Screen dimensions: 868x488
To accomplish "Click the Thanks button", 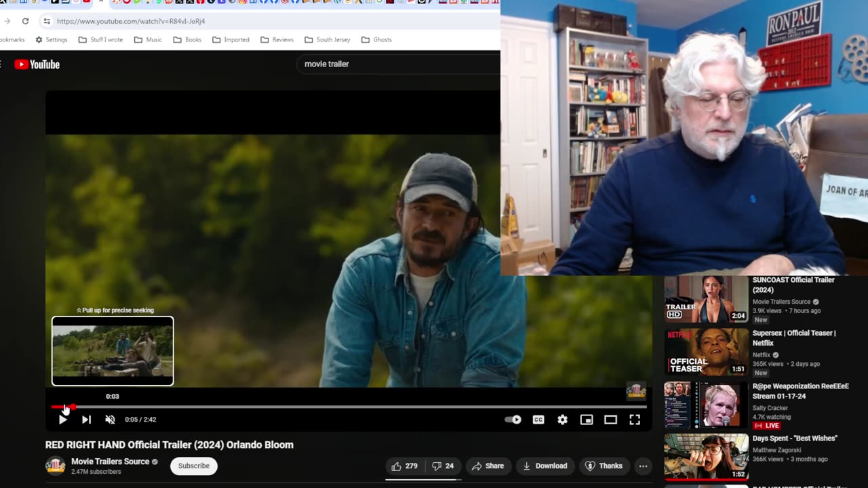I will point(604,466).
